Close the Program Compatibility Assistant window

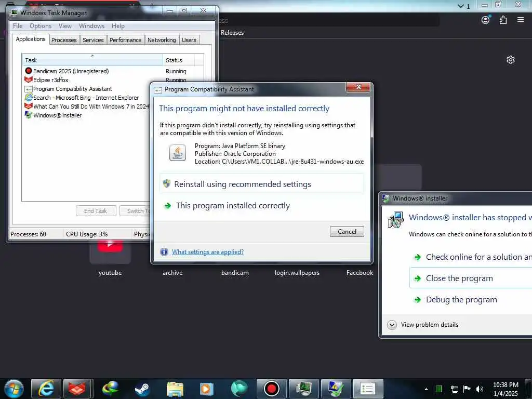pyautogui.click(x=358, y=87)
